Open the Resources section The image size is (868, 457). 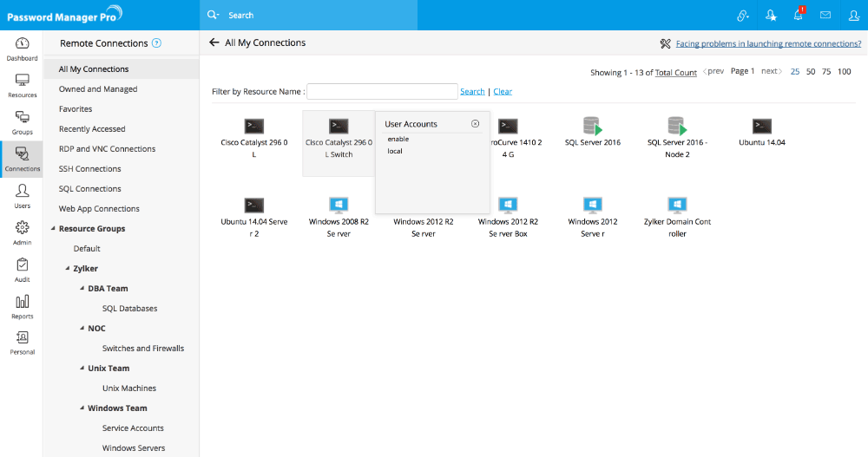(23, 86)
